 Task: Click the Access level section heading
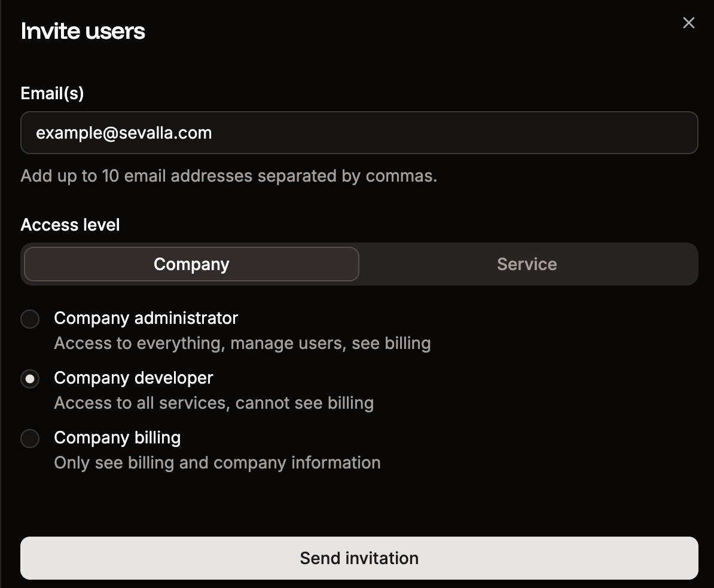tap(70, 225)
